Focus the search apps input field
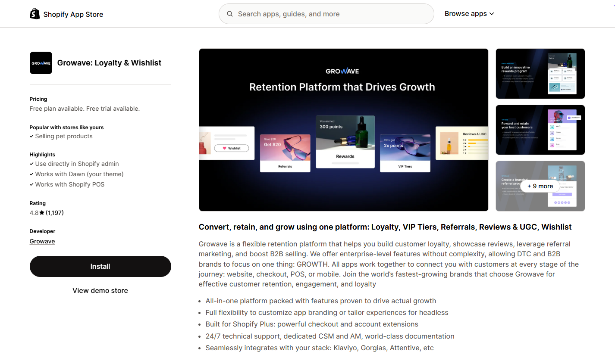The image size is (615, 364). tap(332, 14)
